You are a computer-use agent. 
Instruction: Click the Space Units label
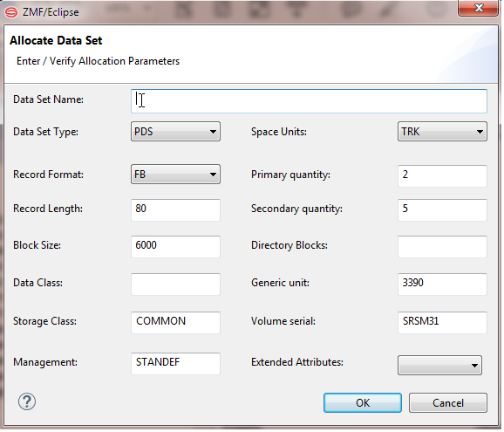pos(280,133)
